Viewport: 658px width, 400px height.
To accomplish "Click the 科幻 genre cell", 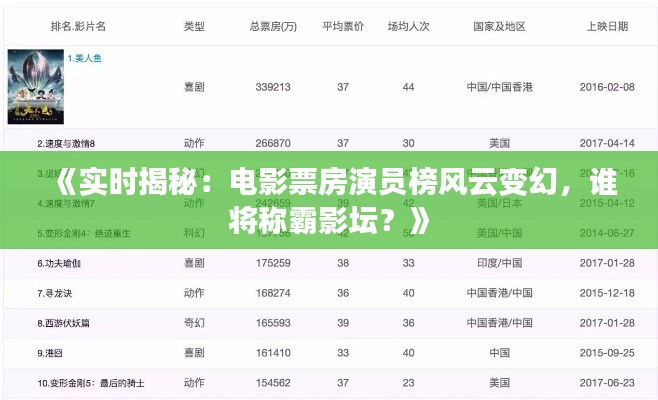I will point(194,233).
